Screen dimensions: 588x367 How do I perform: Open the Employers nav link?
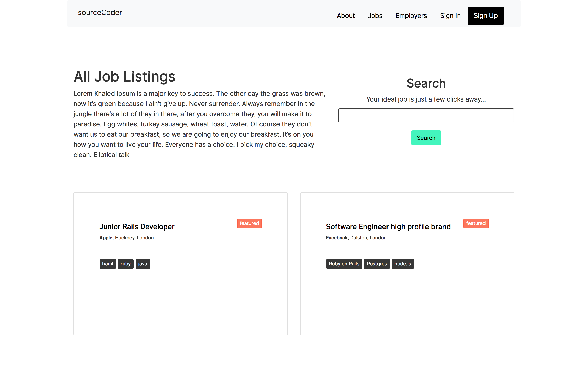(411, 16)
